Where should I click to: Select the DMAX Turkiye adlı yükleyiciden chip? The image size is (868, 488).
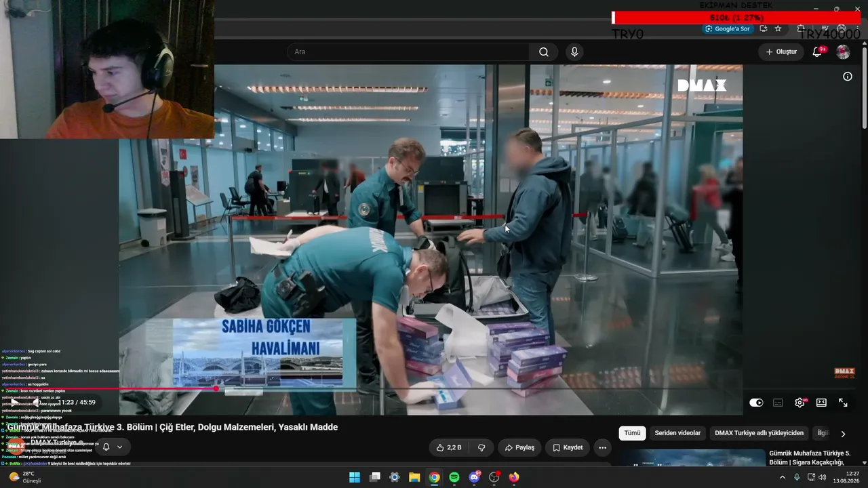[759, 433]
